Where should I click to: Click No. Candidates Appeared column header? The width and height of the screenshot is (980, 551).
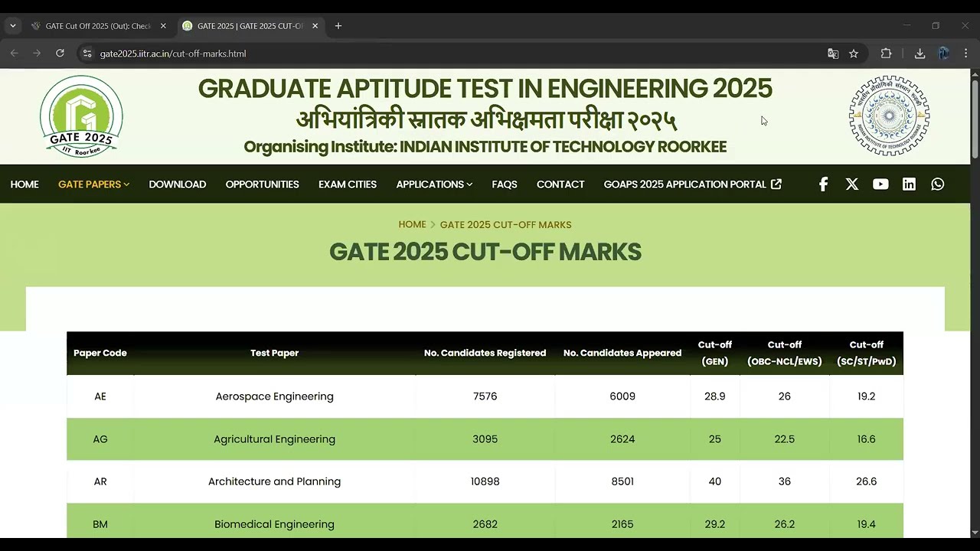point(622,353)
